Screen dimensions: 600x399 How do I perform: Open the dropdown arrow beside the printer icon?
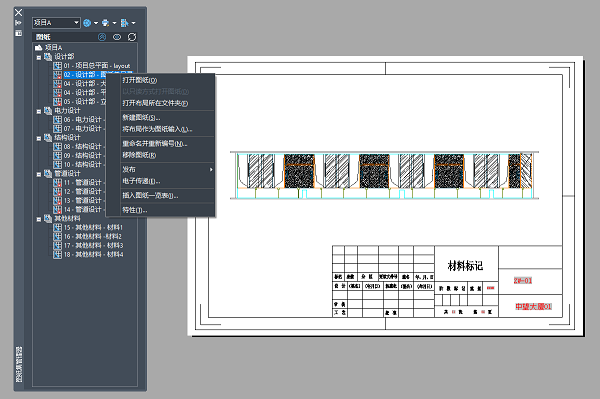[x=114, y=23]
